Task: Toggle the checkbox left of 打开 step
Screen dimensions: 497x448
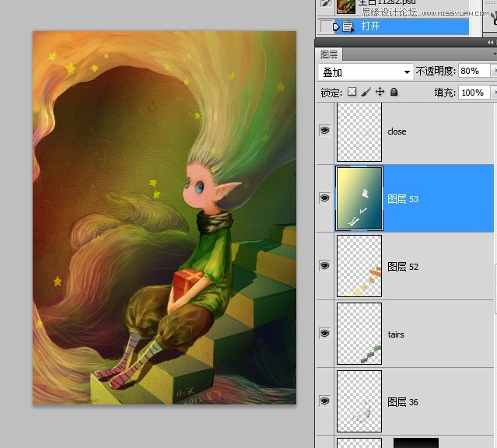Action: 325,26
